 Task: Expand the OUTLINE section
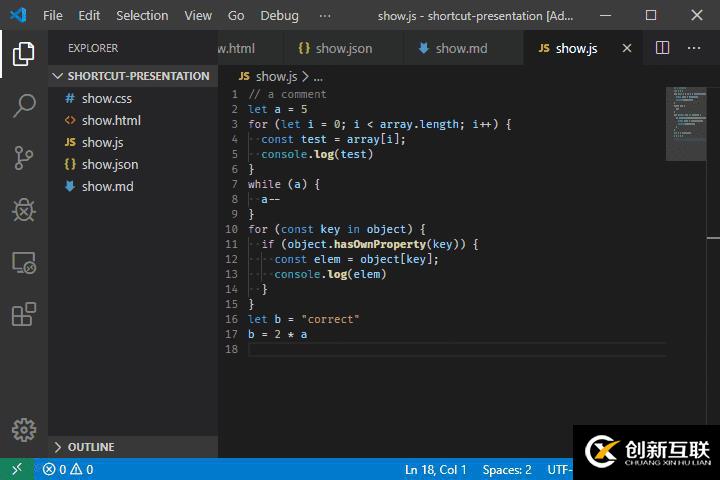click(133, 446)
